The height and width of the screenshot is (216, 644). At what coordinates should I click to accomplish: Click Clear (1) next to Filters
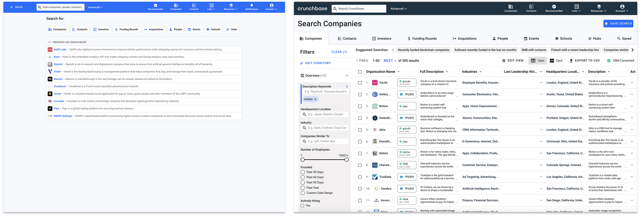coord(339,52)
